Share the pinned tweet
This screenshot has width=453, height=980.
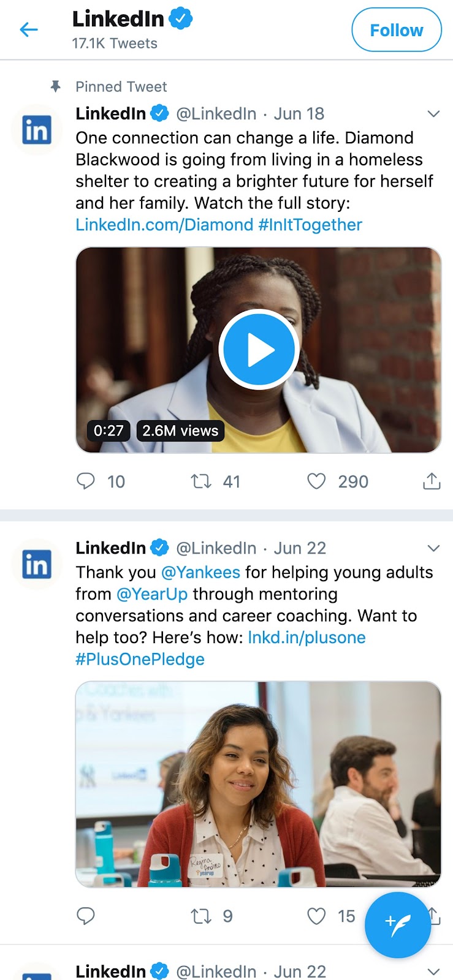pos(432,481)
